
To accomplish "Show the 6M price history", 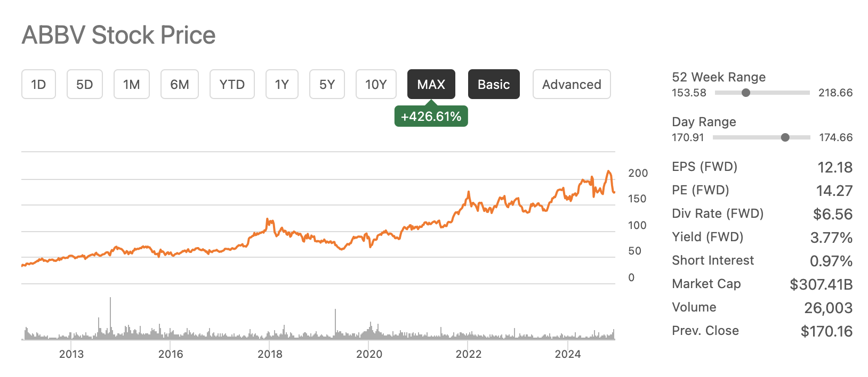I will tap(179, 84).
